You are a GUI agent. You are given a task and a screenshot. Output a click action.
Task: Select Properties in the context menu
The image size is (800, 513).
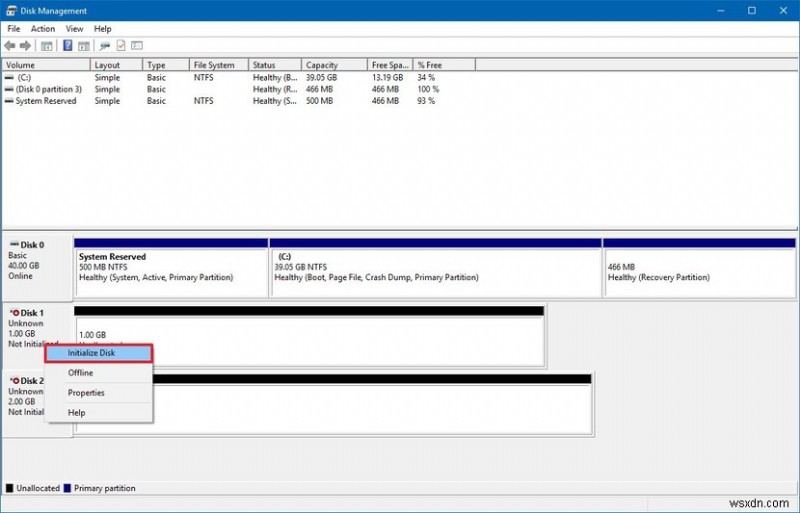point(98,393)
